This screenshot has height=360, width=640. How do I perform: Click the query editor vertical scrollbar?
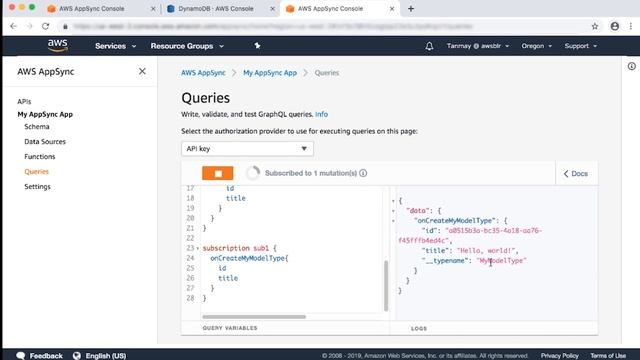pyautogui.click(x=386, y=286)
